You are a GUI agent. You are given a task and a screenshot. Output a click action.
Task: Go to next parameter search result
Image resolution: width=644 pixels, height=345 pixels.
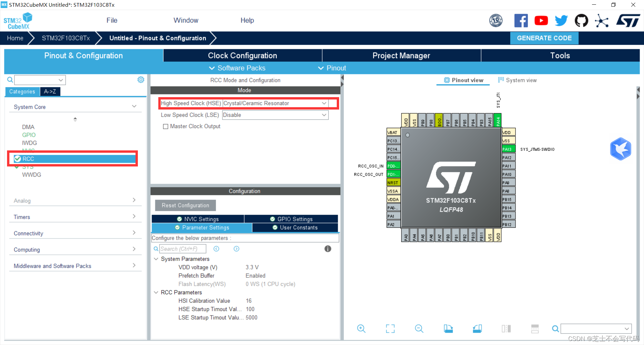[236, 249]
